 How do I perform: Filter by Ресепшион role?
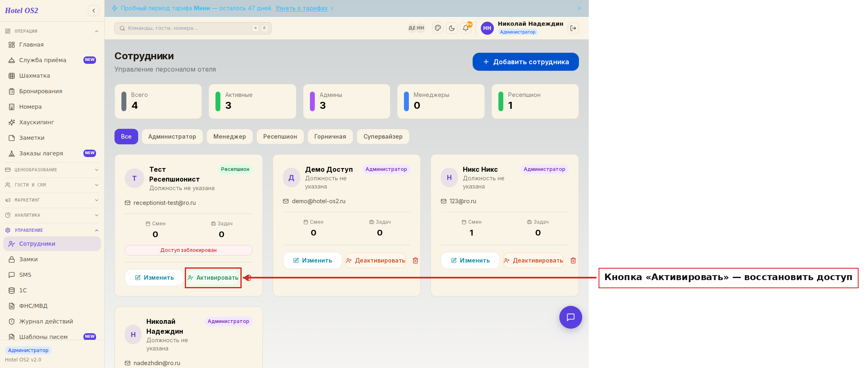tap(280, 137)
